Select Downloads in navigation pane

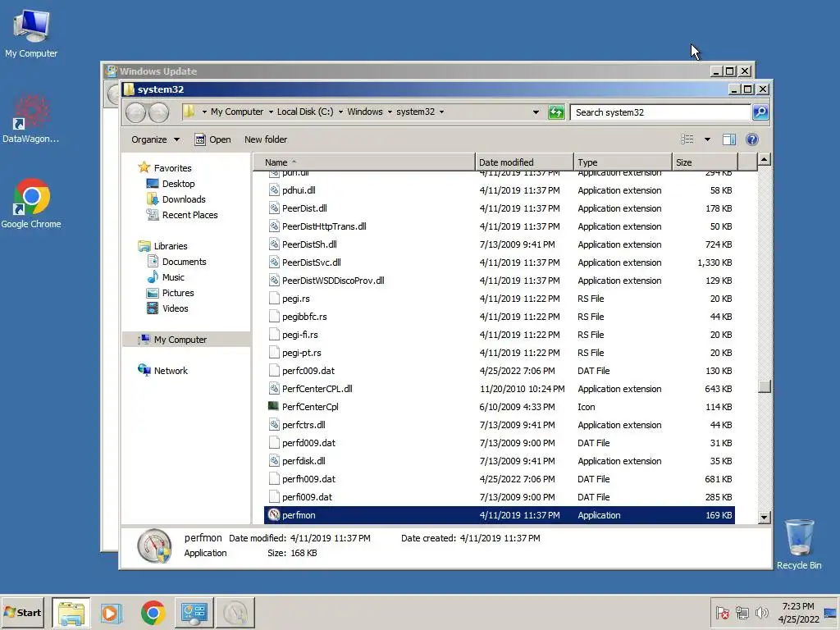pyautogui.click(x=176, y=199)
